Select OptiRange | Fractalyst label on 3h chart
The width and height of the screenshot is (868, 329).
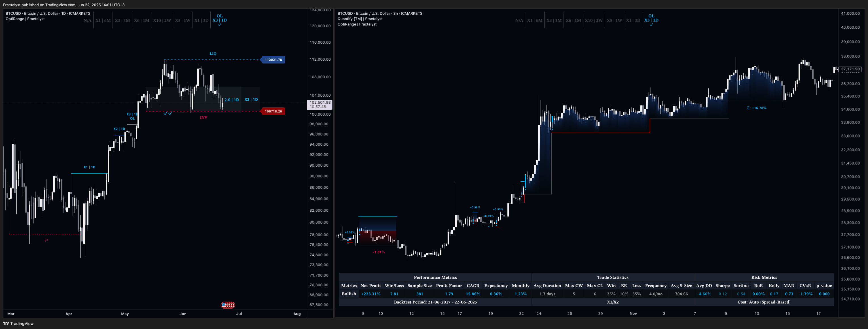(357, 24)
